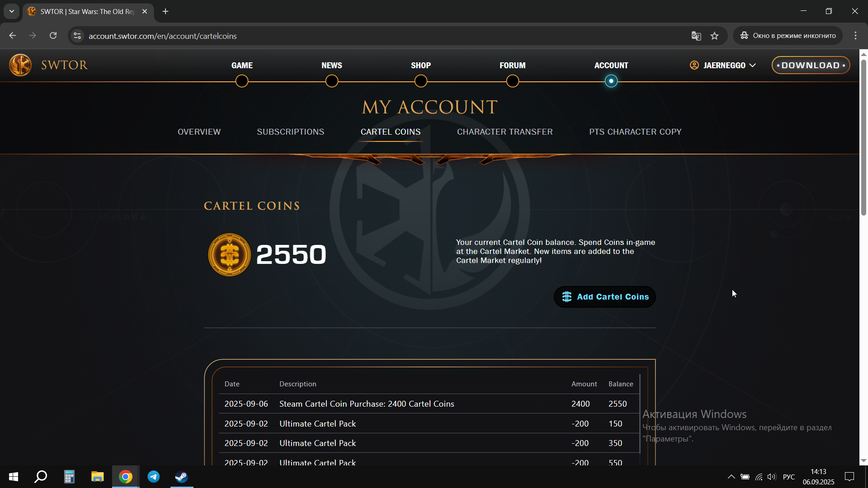Click the page scrollbar down arrow
The width and height of the screenshot is (868, 488).
(x=863, y=461)
